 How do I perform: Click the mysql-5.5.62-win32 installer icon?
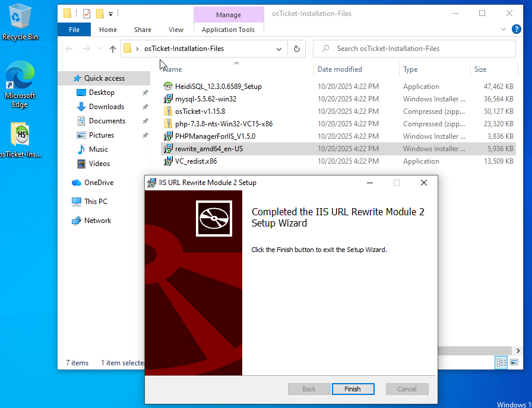coord(168,99)
